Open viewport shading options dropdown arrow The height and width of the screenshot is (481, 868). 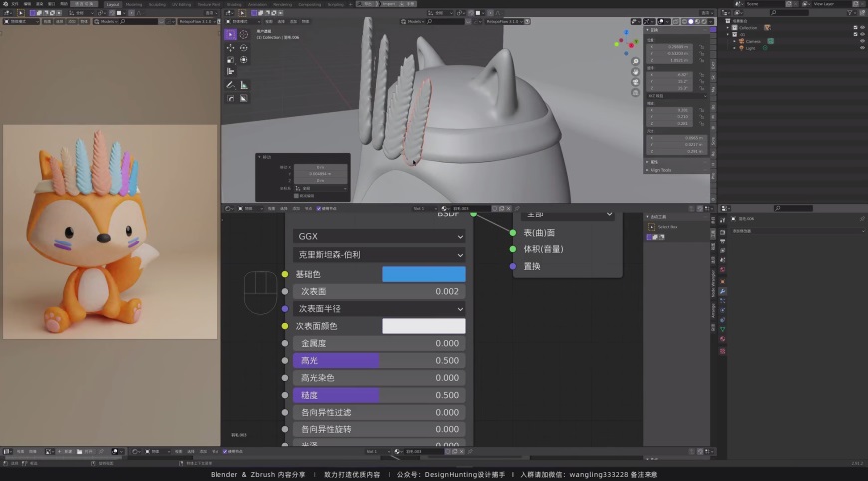point(709,22)
